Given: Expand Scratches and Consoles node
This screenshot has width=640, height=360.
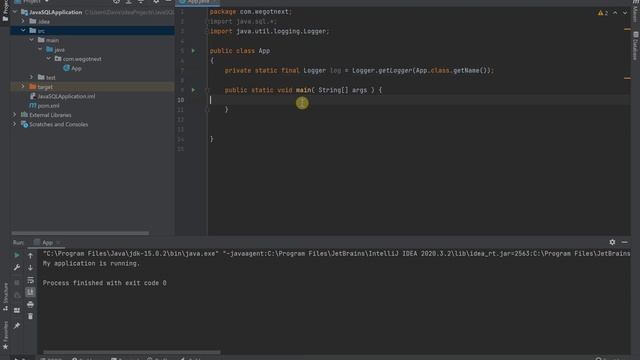Looking at the screenshot, I should coord(15,124).
